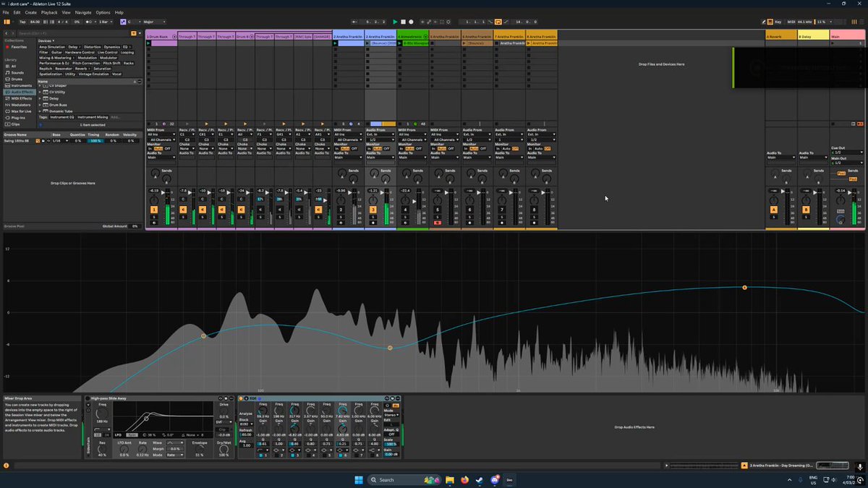Open the Navigate menu
Viewport: 868px width, 488px height.
(83, 12)
